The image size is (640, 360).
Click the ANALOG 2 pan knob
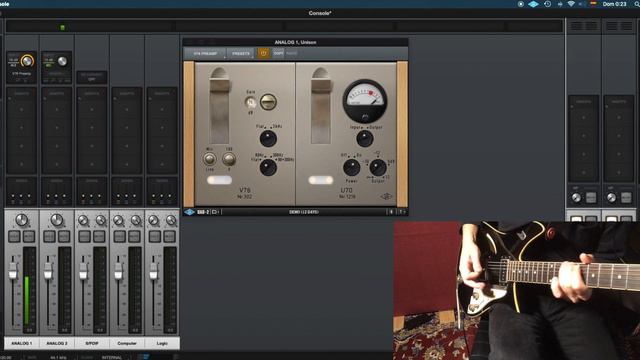[57, 220]
